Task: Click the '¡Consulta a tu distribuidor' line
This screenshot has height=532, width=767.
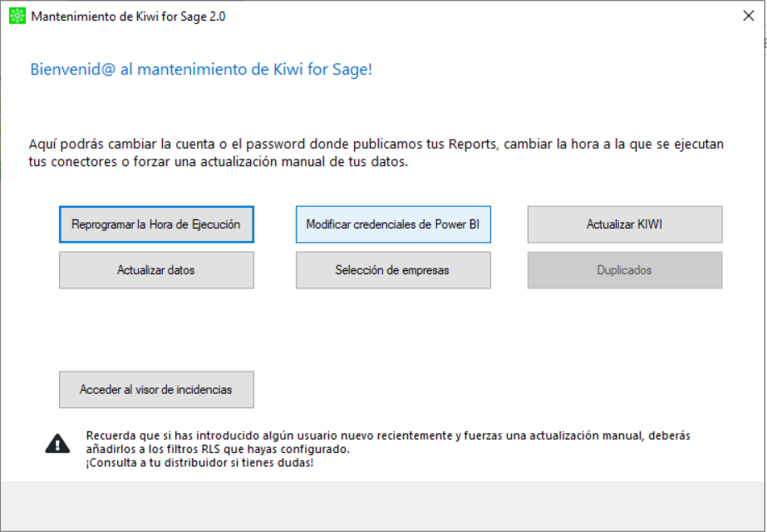Action: tap(199, 462)
